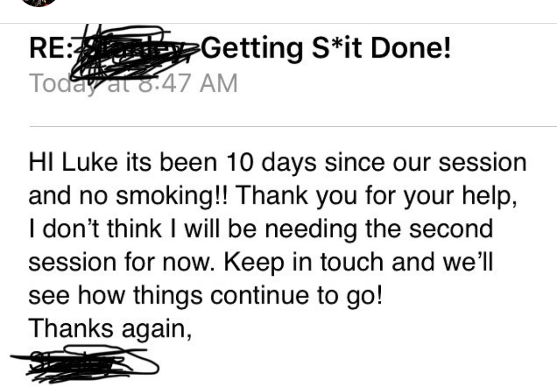Click the text "and no smoking!!"
Viewport: 557px width, 392px height.
click(x=130, y=196)
